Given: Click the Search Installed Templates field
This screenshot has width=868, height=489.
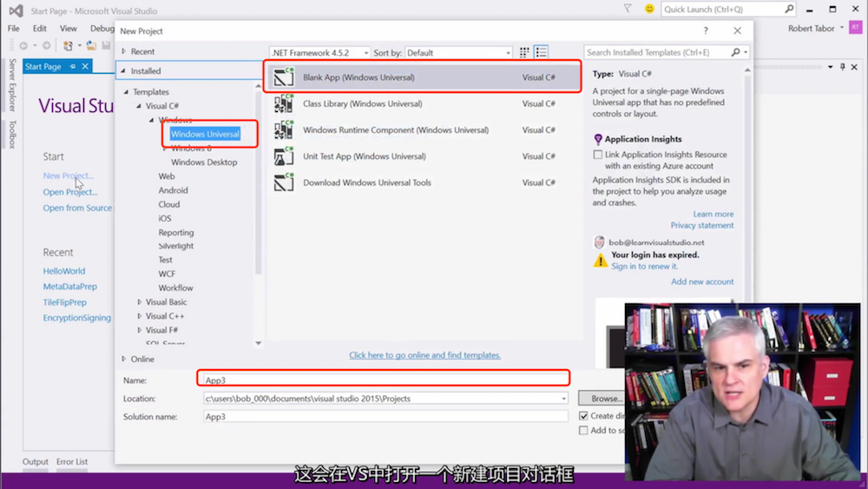Looking at the screenshot, I should click(x=658, y=52).
